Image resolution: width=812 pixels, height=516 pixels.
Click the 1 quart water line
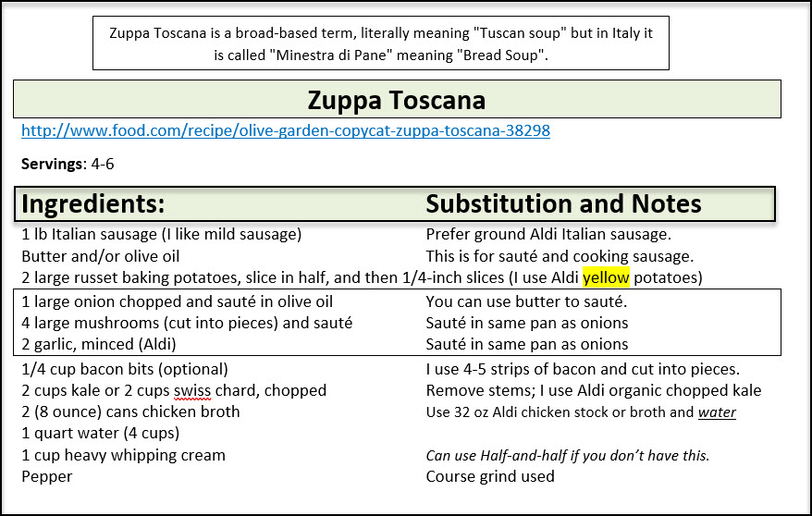[x=100, y=433]
